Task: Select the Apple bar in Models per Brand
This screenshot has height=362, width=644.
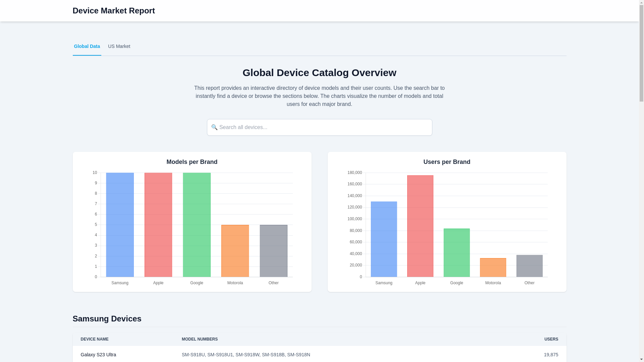Action: pyautogui.click(x=158, y=225)
